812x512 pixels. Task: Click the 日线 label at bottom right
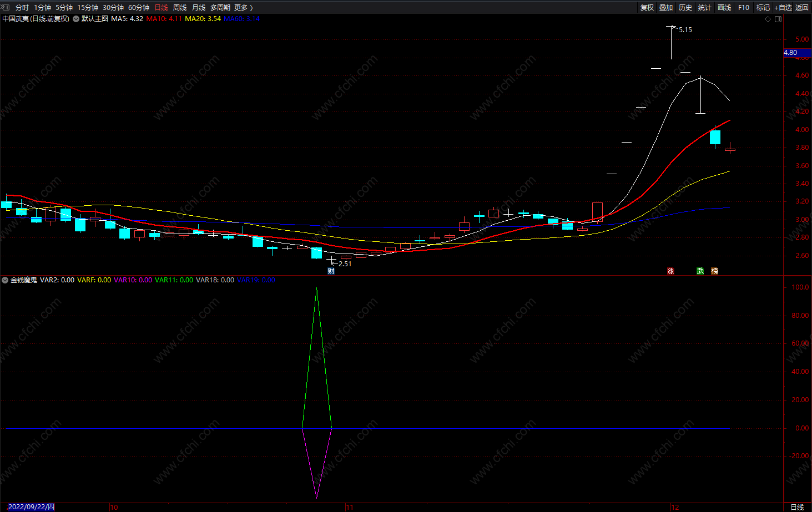click(797, 508)
